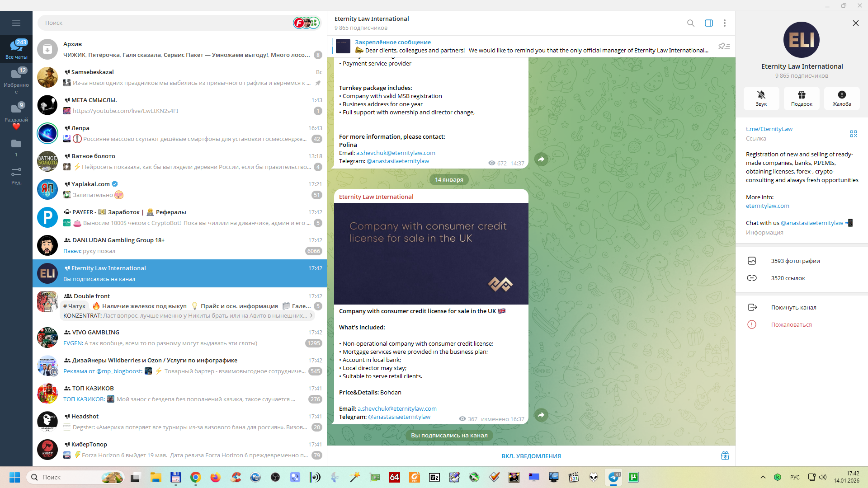This screenshot has height=488, width=868.
Task: Forward the consumer credit license post
Action: click(x=541, y=415)
